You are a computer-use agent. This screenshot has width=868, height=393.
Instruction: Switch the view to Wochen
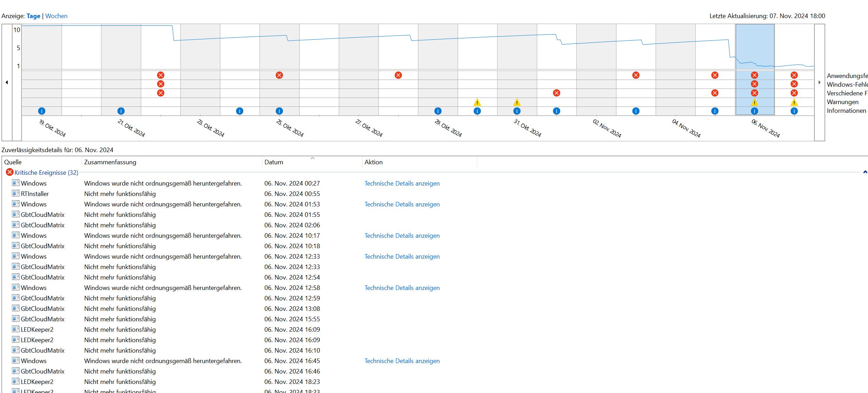pos(56,16)
